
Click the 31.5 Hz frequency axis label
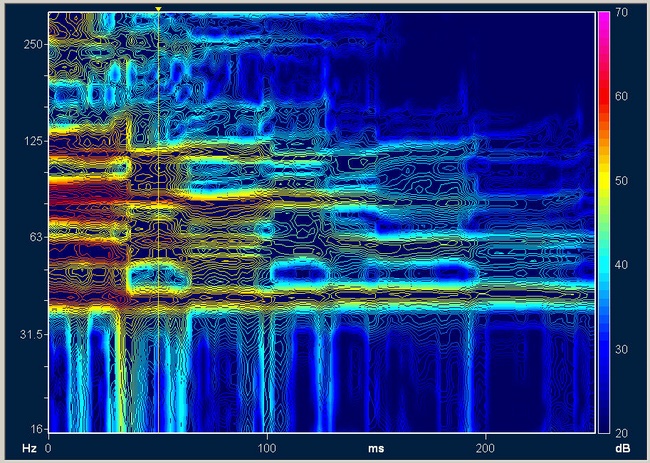pyautogui.click(x=31, y=334)
